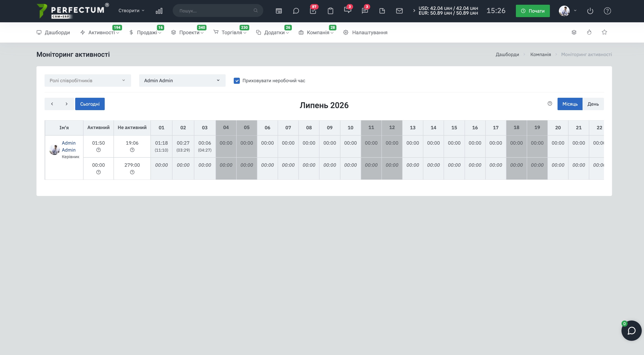Open the live chat bubble widget
Image resolution: width=644 pixels, height=355 pixels.
point(631,330)
